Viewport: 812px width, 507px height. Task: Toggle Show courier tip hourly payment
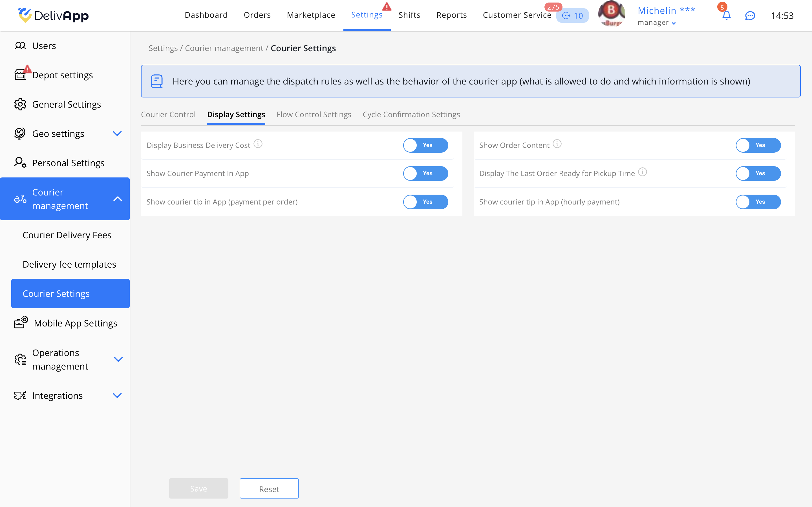pos(758,202)
